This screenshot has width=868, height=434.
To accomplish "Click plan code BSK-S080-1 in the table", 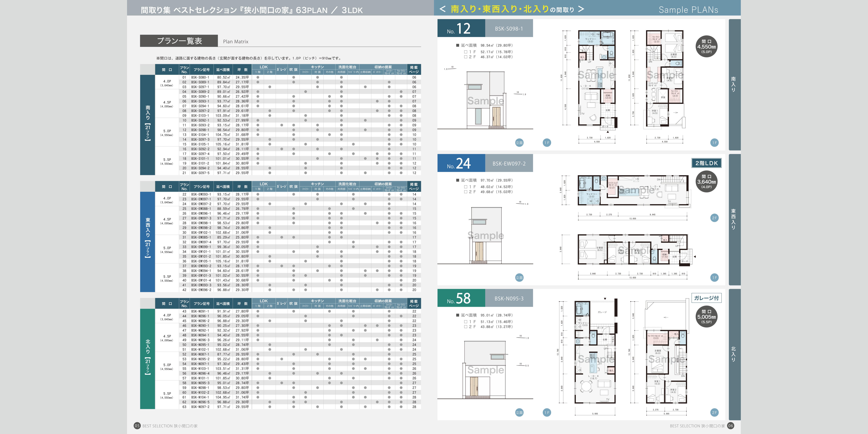I will [x=200, y=77].
